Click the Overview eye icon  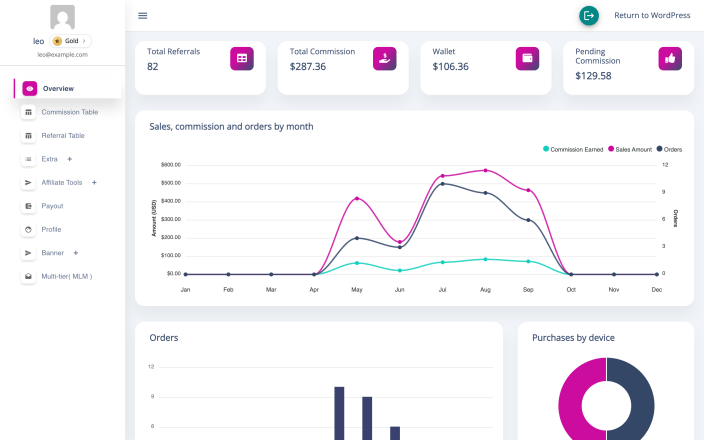(30, 88)
